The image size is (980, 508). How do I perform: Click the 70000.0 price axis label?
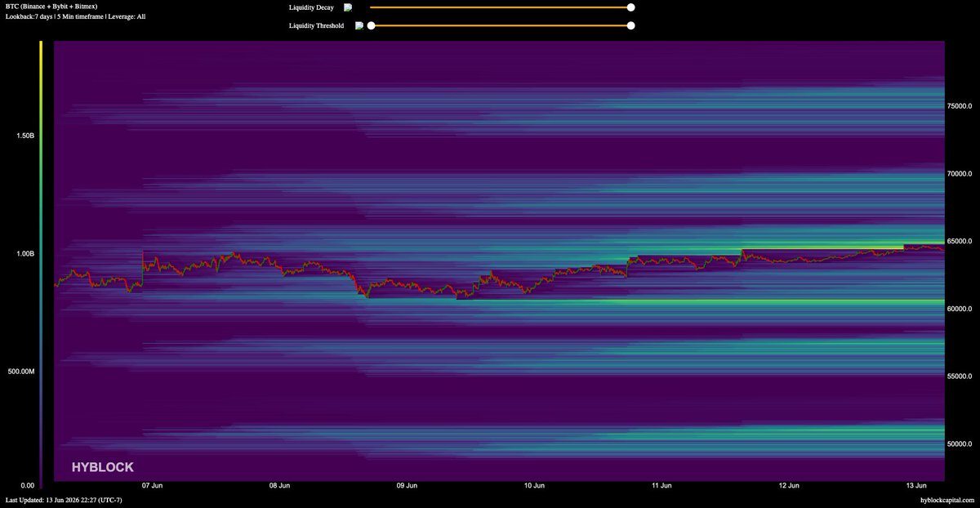[x=959, y=174]
